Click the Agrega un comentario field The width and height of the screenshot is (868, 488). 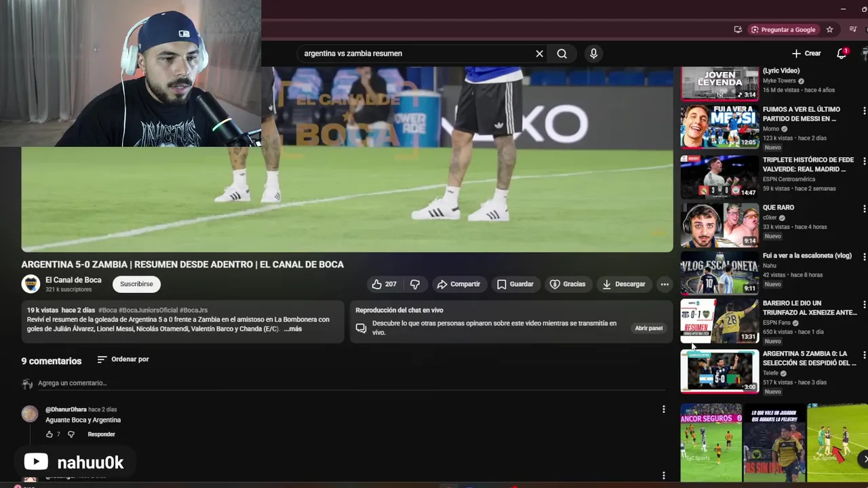click(351, 383)
